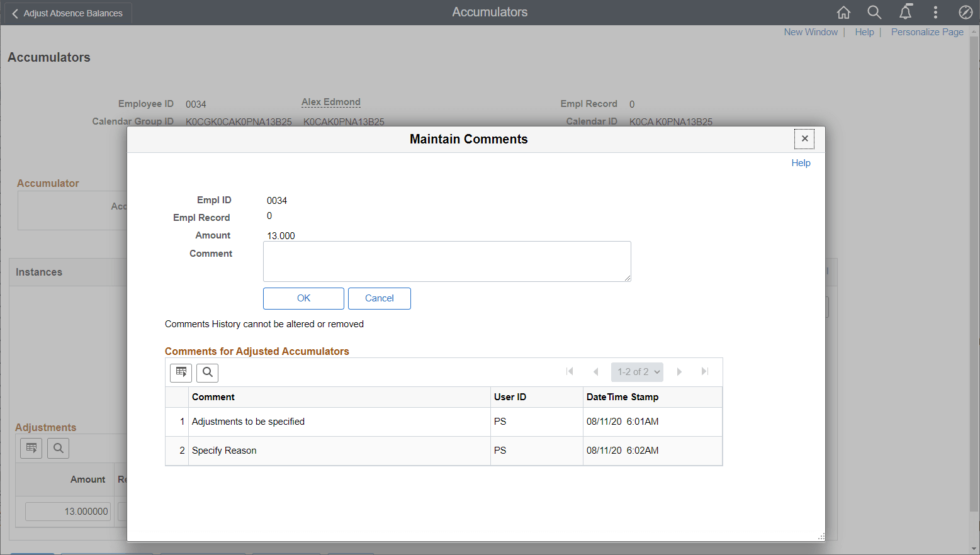Viewport: 980px width, 555px height.
Task: Click inside the Comment text area
Action: 447,261
